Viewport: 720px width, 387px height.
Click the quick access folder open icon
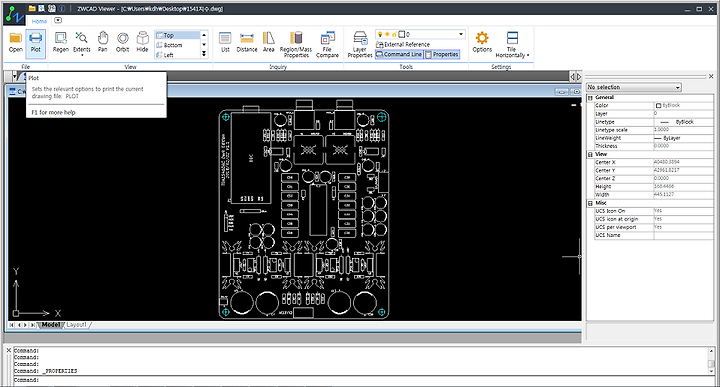tap(32, 8)
